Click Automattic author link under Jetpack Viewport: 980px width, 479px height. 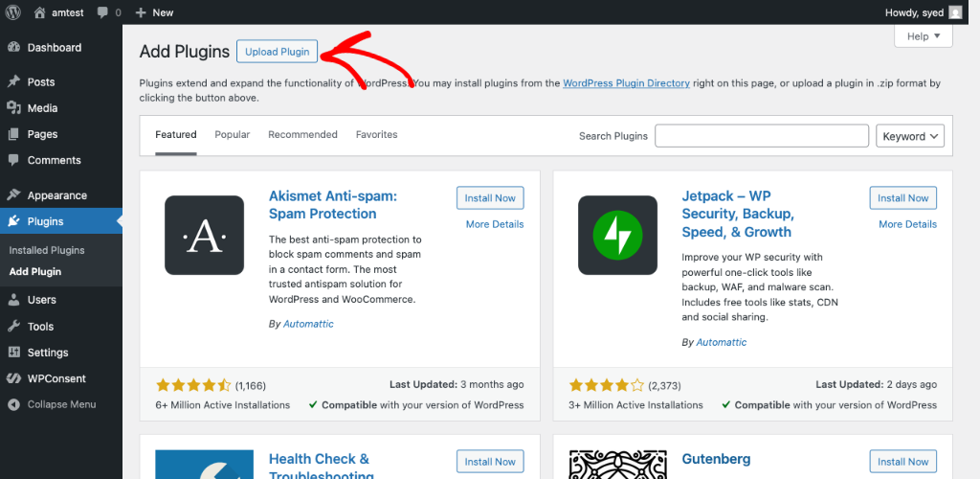coord(722,342)
